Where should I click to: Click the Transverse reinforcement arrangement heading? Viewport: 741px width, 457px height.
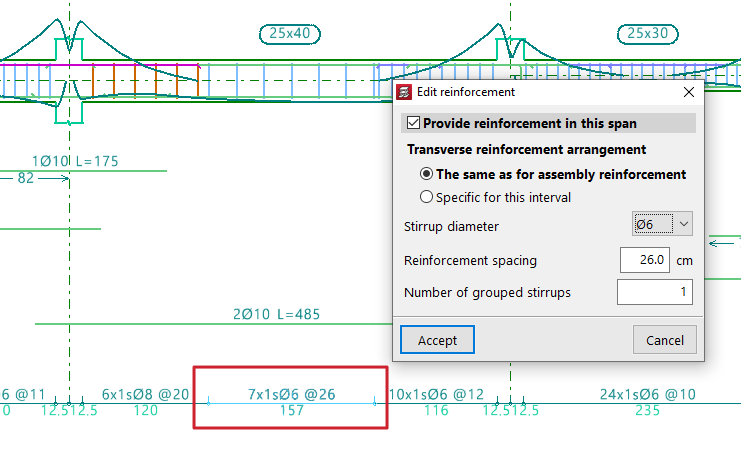526,149
